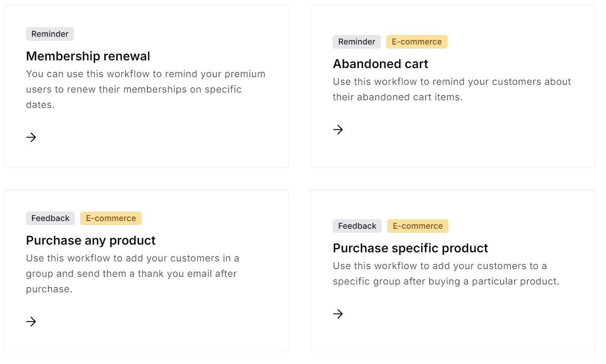Viewport: 606px width, 364px height.
Task: Click the arrow icon on Membership renewal card
Action: (x=31, y=137)
